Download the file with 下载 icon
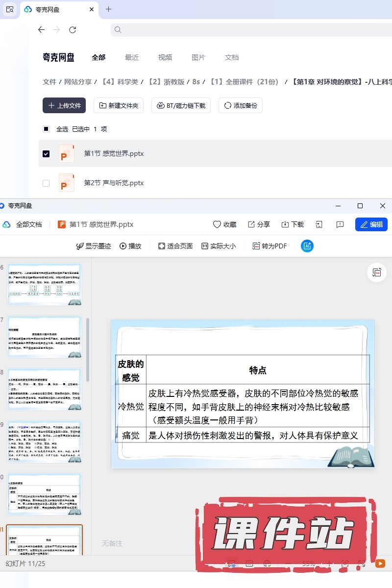Screen dimensions: 392x588 point(293,224)
